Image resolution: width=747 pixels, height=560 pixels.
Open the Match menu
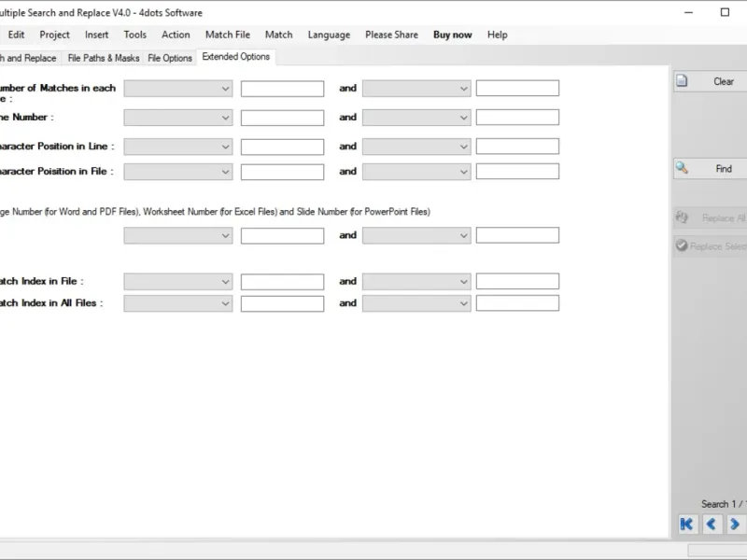(278, 35)
